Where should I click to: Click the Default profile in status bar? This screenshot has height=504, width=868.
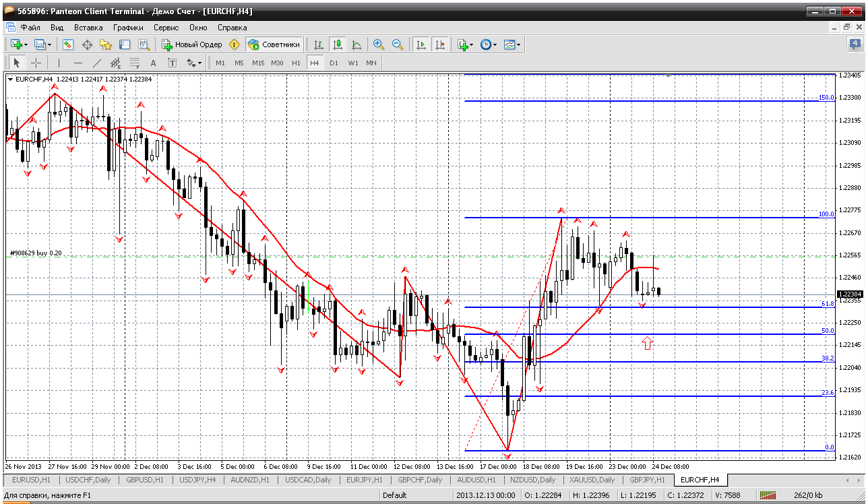pos(394,495)
